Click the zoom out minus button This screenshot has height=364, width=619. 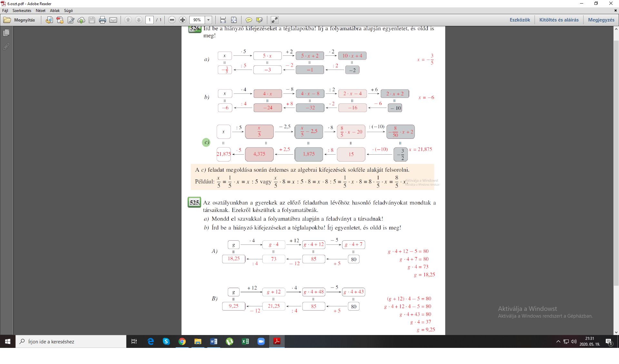[x=172, y=20]
